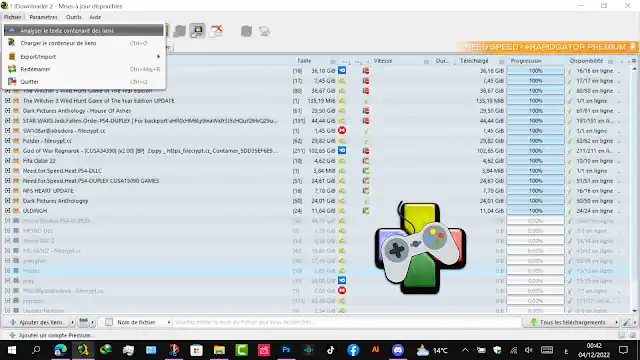Sort by the Vitesse column header
The image size is (640, 360).
pos(383,61)
